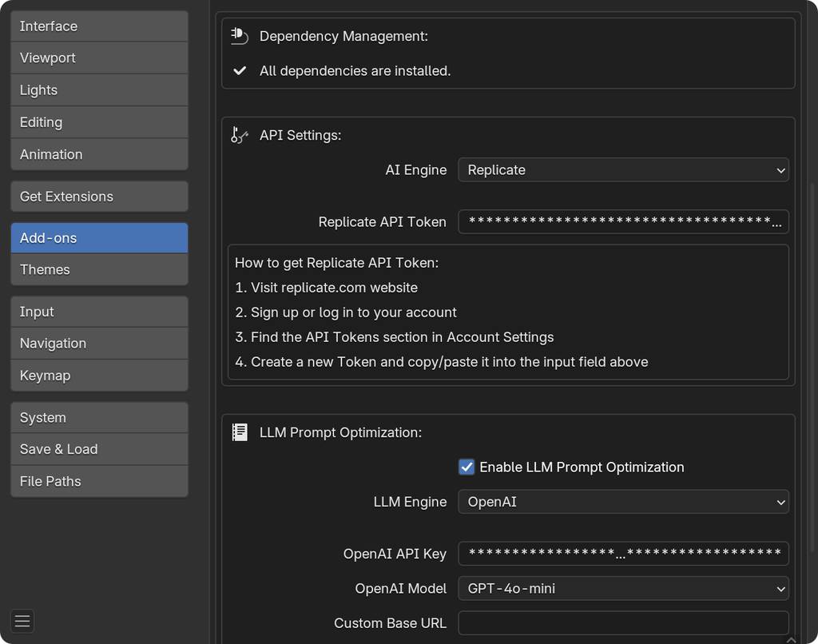The width and height of the screenshot is (818, 644).
Task: Open the AI Engine dropdown
Action: pos(622,170)
